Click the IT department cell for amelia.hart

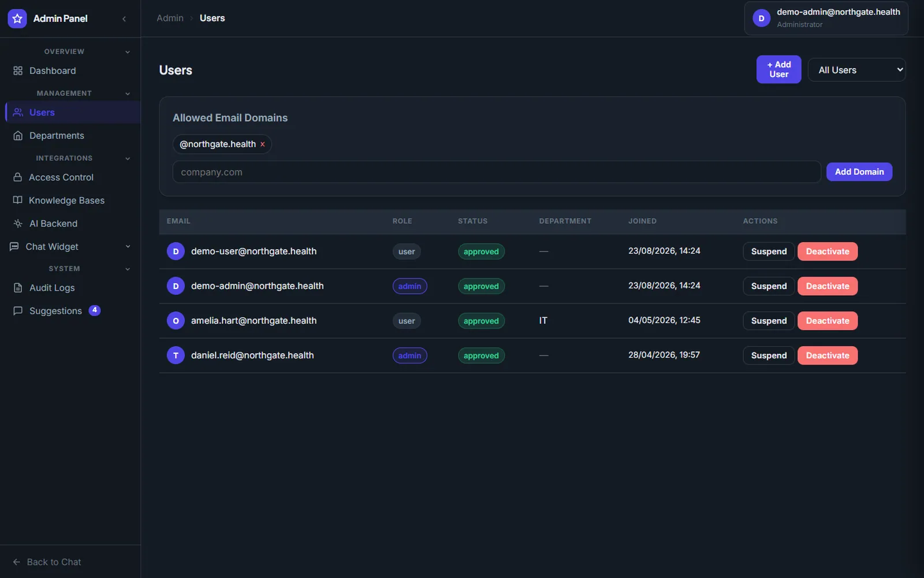(x=543, y=321)
